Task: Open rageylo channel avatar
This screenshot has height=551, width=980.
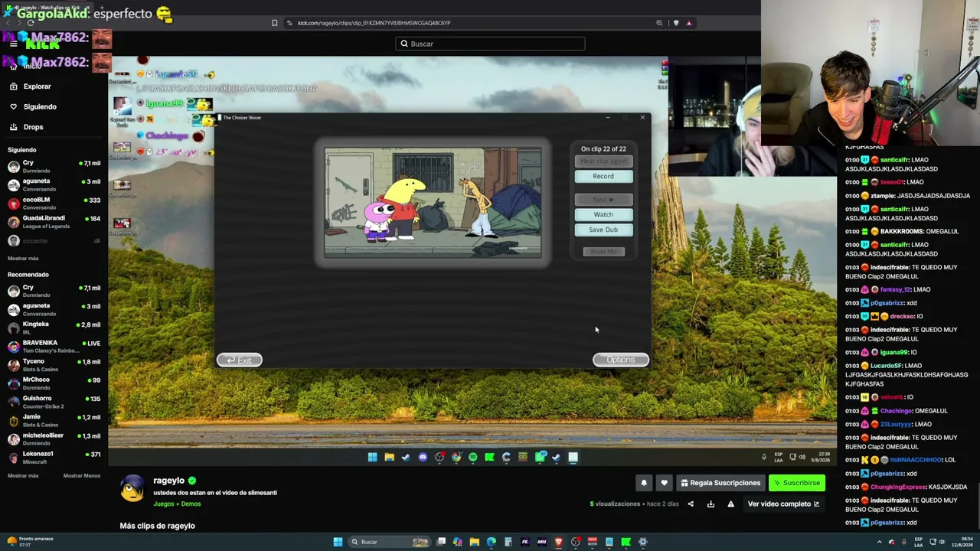Action: click(x=132, y=487)
